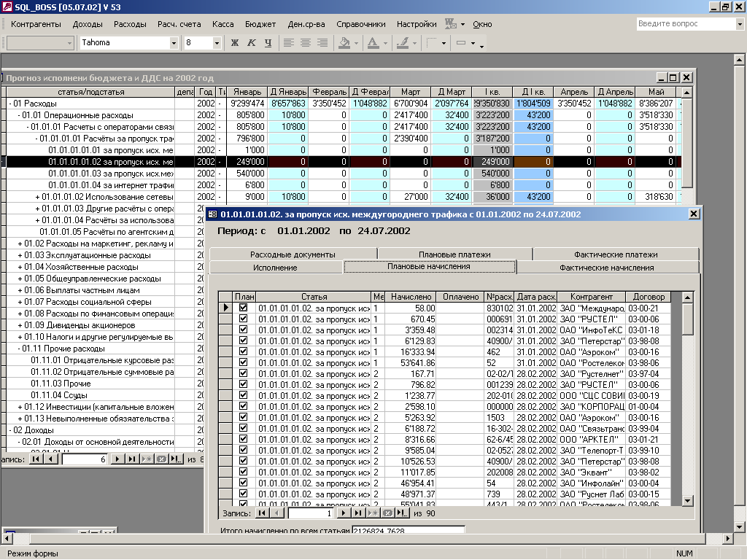Toggle italic text formatting
747x560 pixels.
[251, 43]
